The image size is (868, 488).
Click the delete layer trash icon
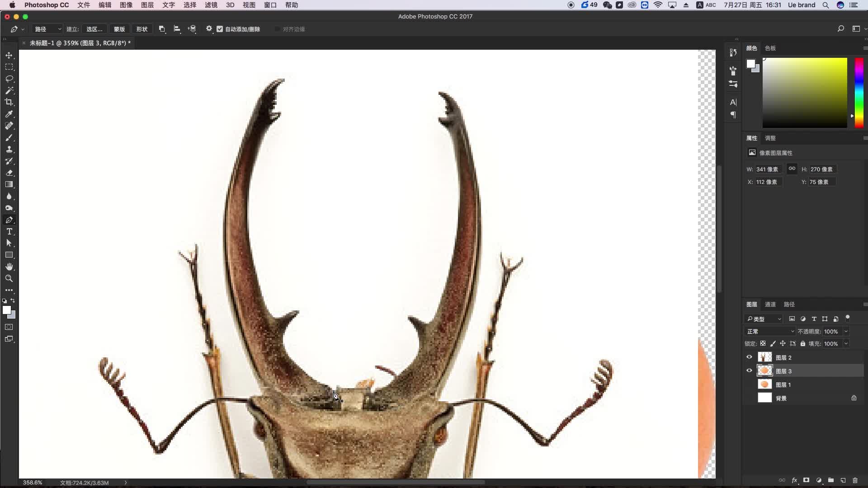pyautogui.click(x=855, y=480)
